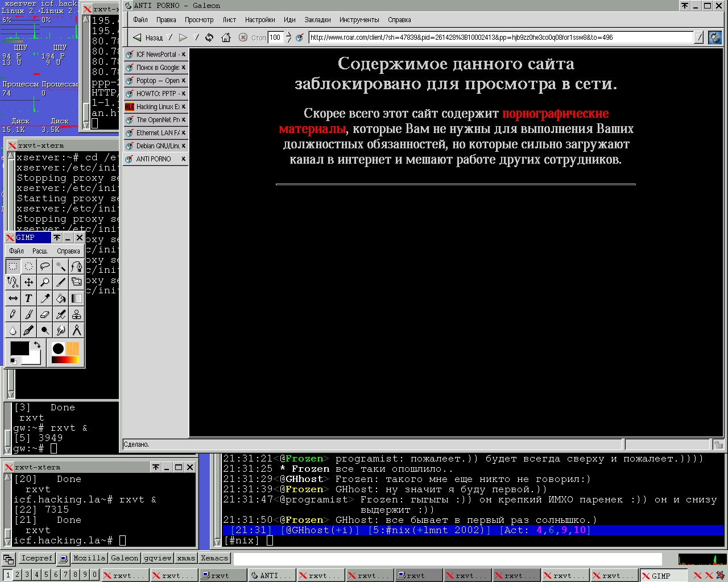The image size is (728, 582).
Task: Switch to Hacking Linux tab in Galeon
Action: point(156,107)
